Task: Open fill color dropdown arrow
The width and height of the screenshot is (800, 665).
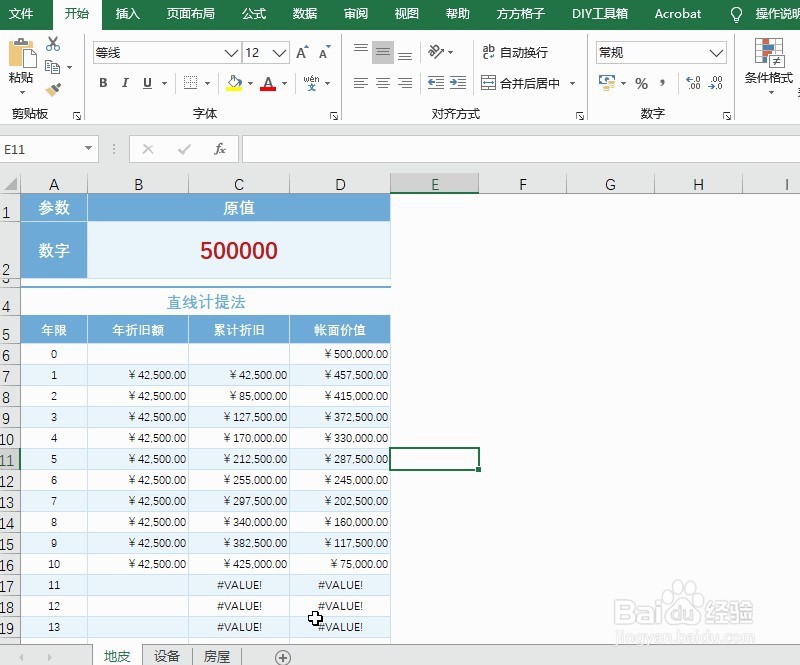Action: [x=251, y=83]
